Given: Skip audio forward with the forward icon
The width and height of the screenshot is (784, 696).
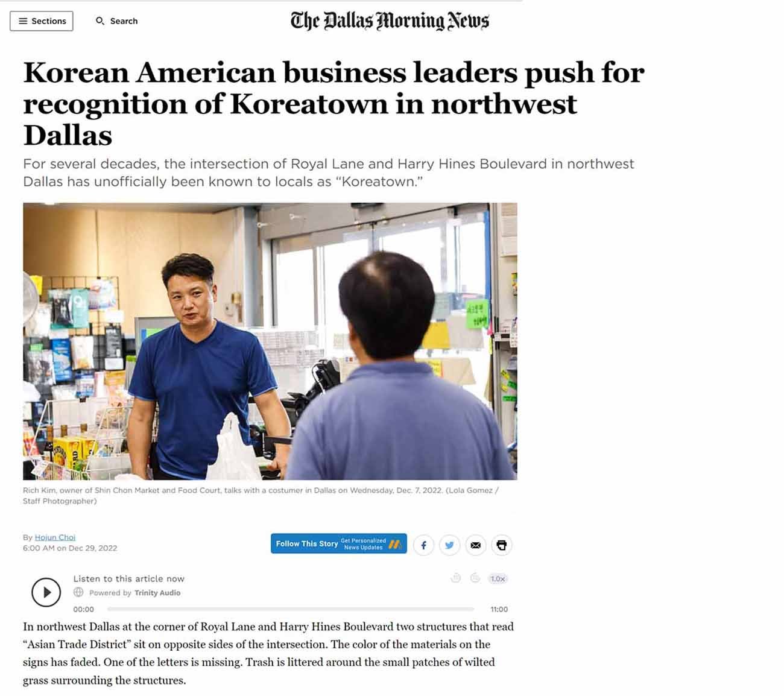Looking at the screenshot, I should coord(475,578).
